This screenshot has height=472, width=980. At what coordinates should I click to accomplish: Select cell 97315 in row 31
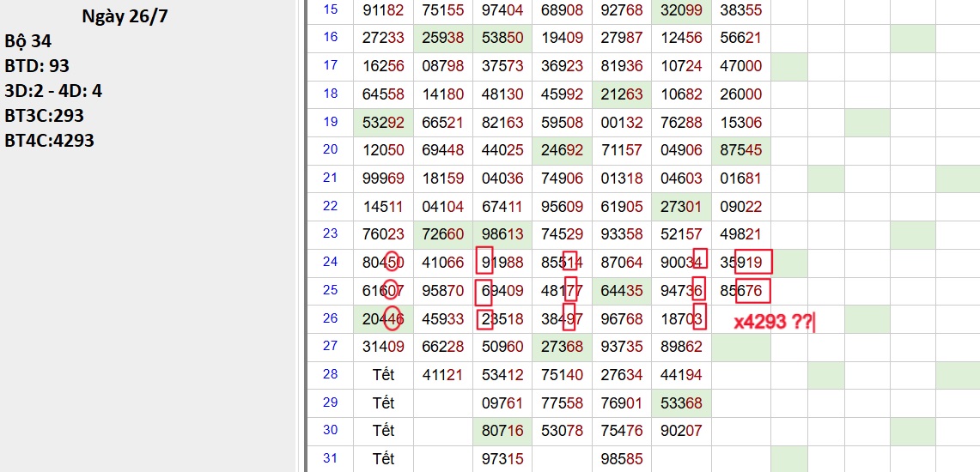(502, 459)
